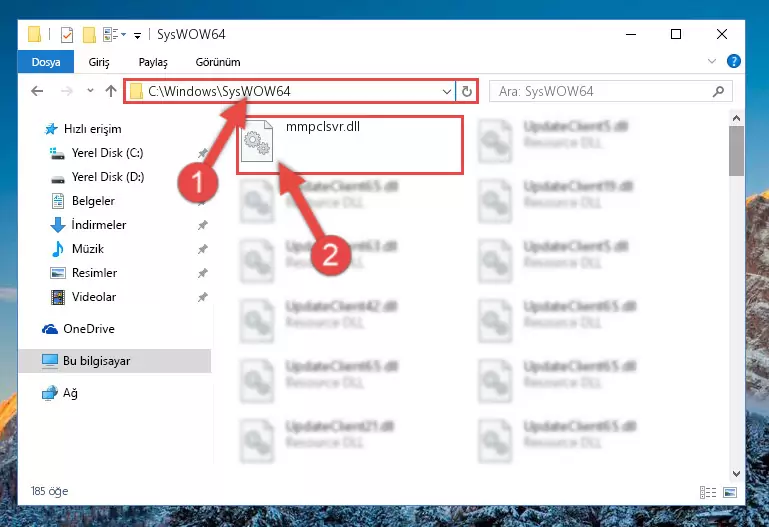Click the vertical scrollbar thumb
The image size is (769, 527).
pos(736,151)
